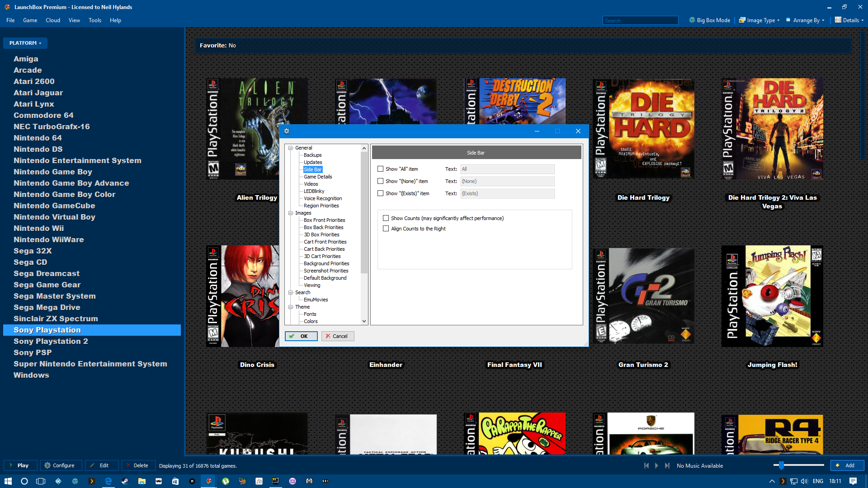Open the Details dropdown arrow

pos(863,20)
